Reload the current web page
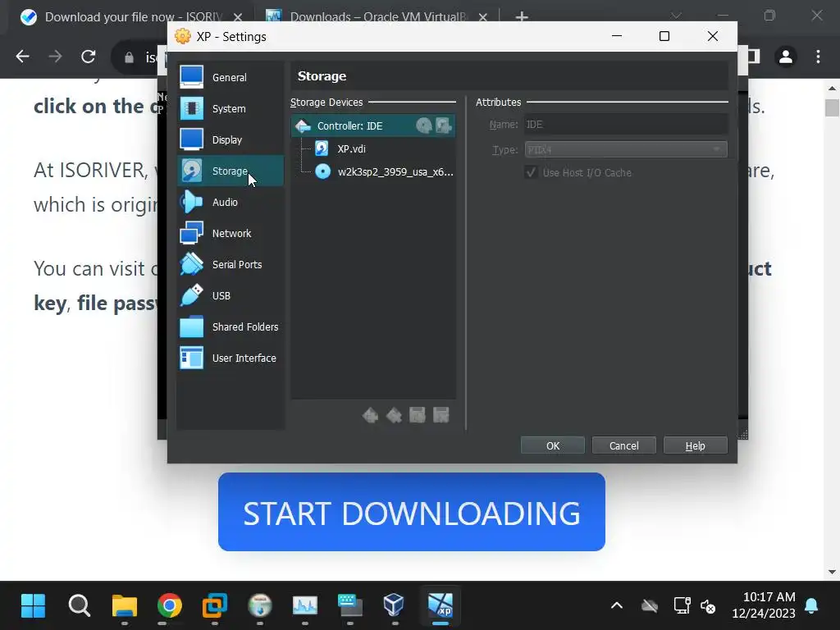This screenshot has height=630, width=840. click(x=89, y=57)
